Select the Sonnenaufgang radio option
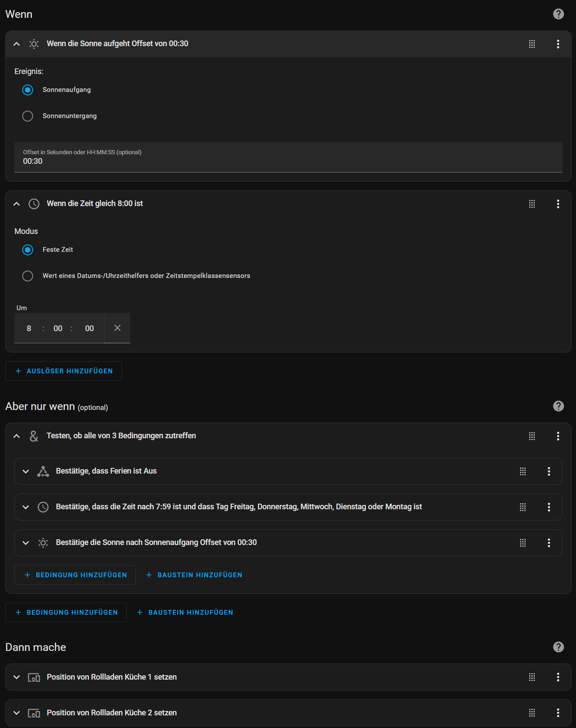The image size is (576, 728). point(28,90)
